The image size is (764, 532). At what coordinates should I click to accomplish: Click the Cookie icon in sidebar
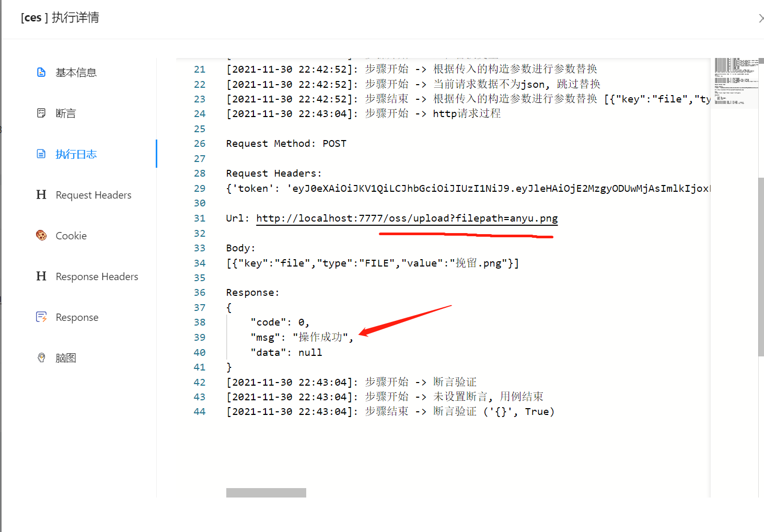tap(41, 235)
